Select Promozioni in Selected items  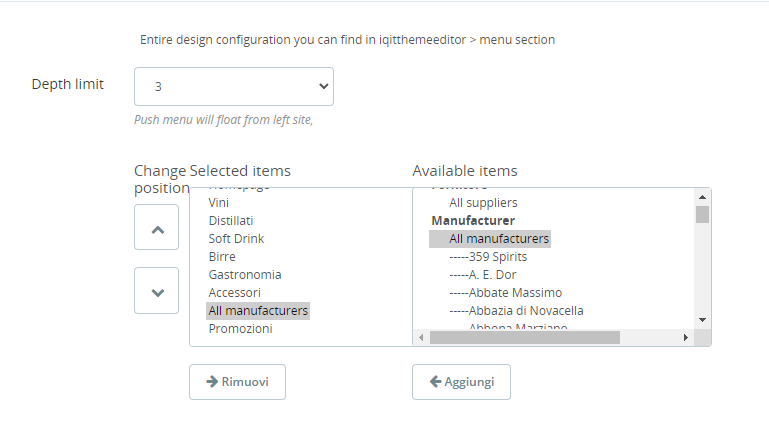tap(240, 329)
